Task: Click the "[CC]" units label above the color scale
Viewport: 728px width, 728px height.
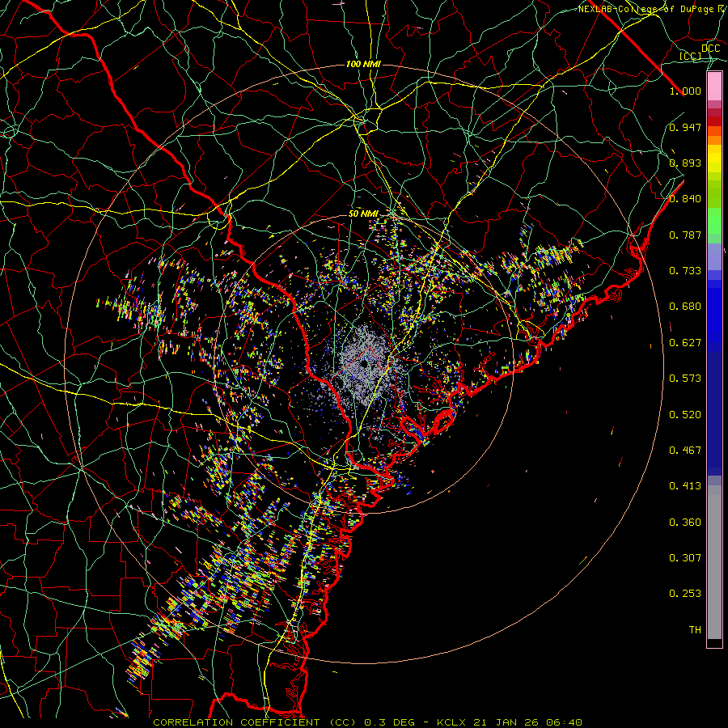Action: tap(691, 56)
